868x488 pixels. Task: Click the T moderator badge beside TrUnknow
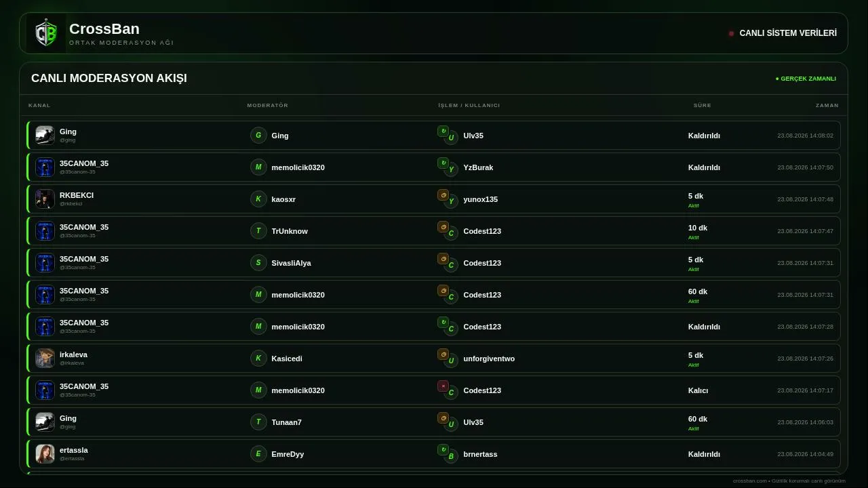point(258,230)
